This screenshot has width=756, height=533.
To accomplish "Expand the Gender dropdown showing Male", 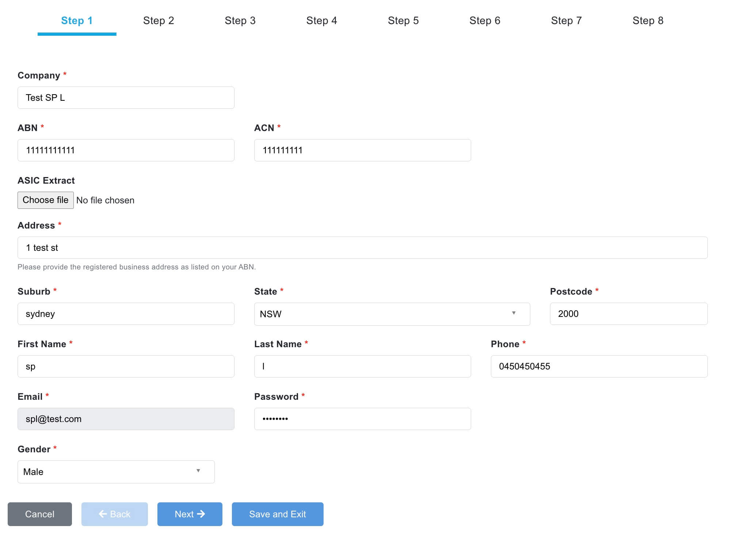I will tap(116, 472).
